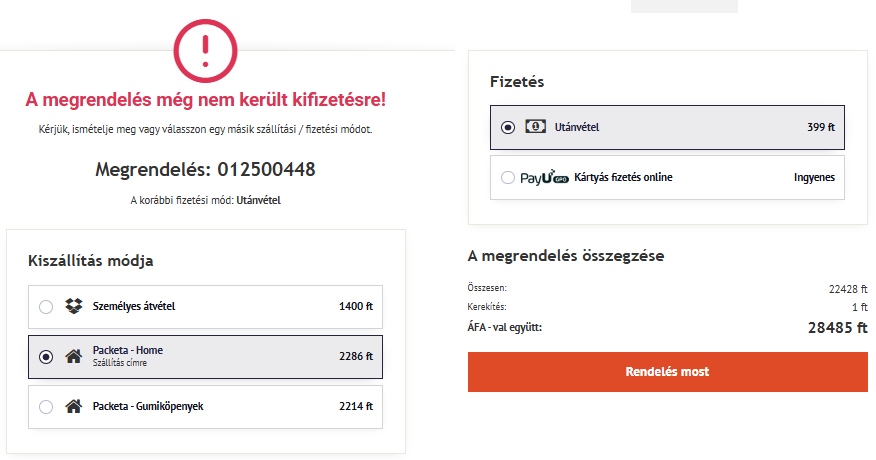Select the Személyes átvétel radio button
Image resolution: width=876 pixels, height=460 pixels.
pos(46,307)
